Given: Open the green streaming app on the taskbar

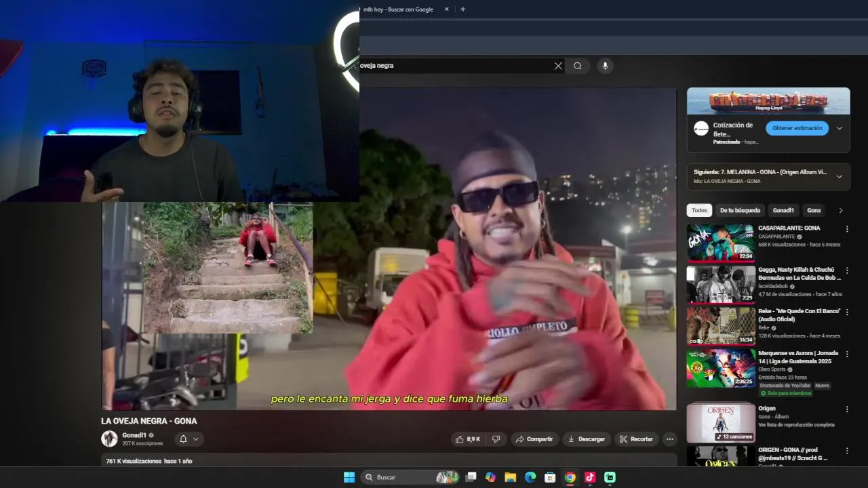Looking at the screenshot, I should point(610,477).
